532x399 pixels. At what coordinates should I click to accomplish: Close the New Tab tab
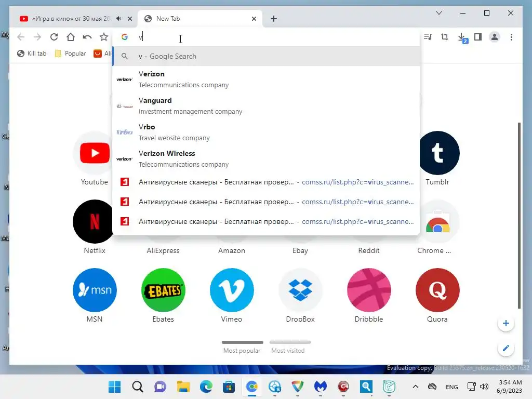pos(254,19)
